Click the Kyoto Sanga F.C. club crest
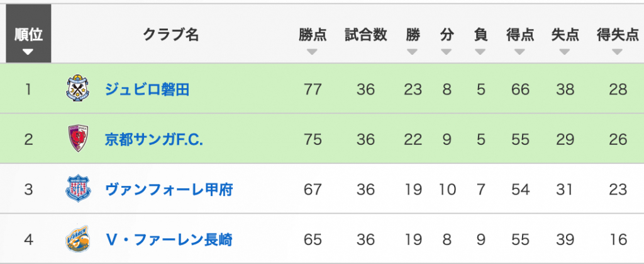 [x=78, y=139]
